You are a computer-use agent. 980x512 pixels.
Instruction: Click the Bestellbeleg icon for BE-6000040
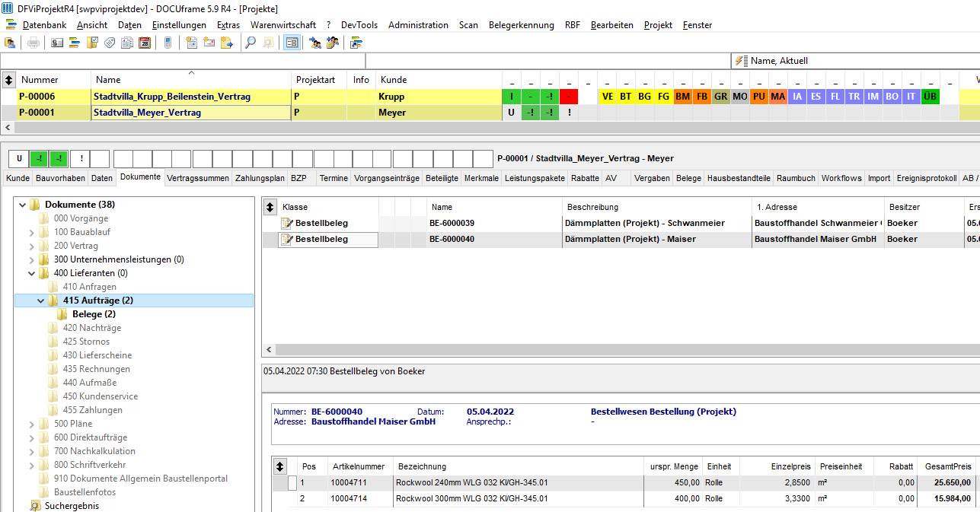287,239
